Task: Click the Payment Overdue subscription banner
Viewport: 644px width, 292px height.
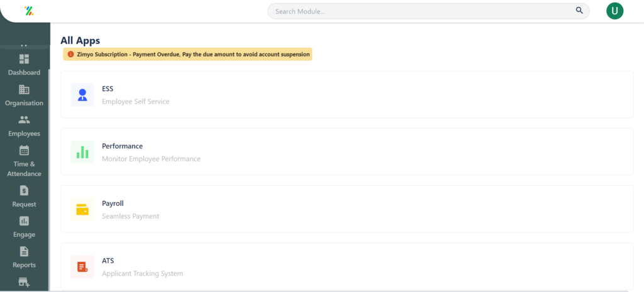Action: click(x=187, y=54)
